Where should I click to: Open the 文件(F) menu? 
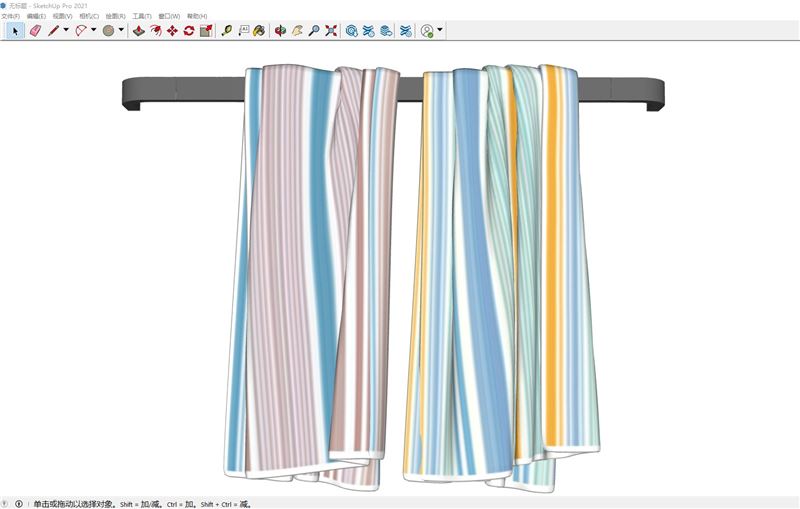tap(10, 16)
